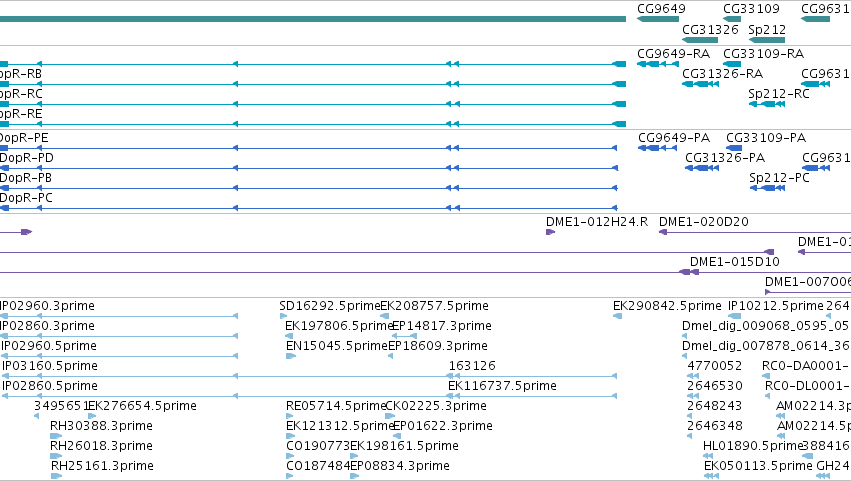Select the CG9649-PA protein label
Image resolution: width=851 pixels, height=481 pixels.
click(674, 137)
